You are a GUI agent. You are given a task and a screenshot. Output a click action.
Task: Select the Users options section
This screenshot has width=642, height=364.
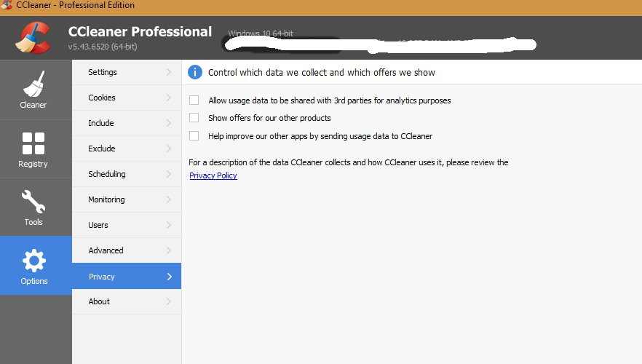(98, 225)
